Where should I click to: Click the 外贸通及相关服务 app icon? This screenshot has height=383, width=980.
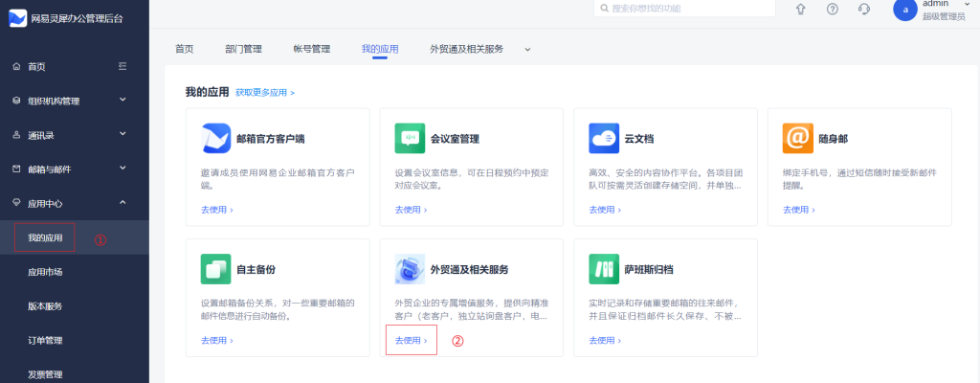click(410, 269)
